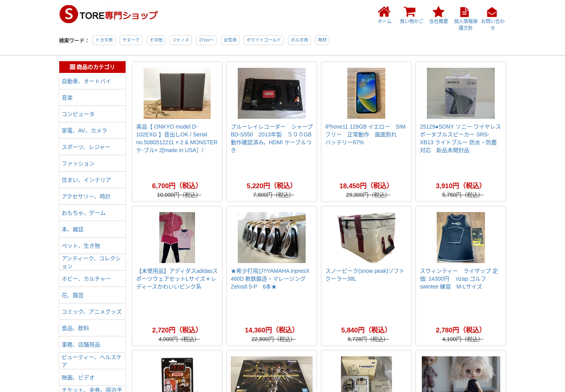Click the 商品のカテゴリ menu header
This screenshot has height=392, width=565.
[x=92, y=67]
